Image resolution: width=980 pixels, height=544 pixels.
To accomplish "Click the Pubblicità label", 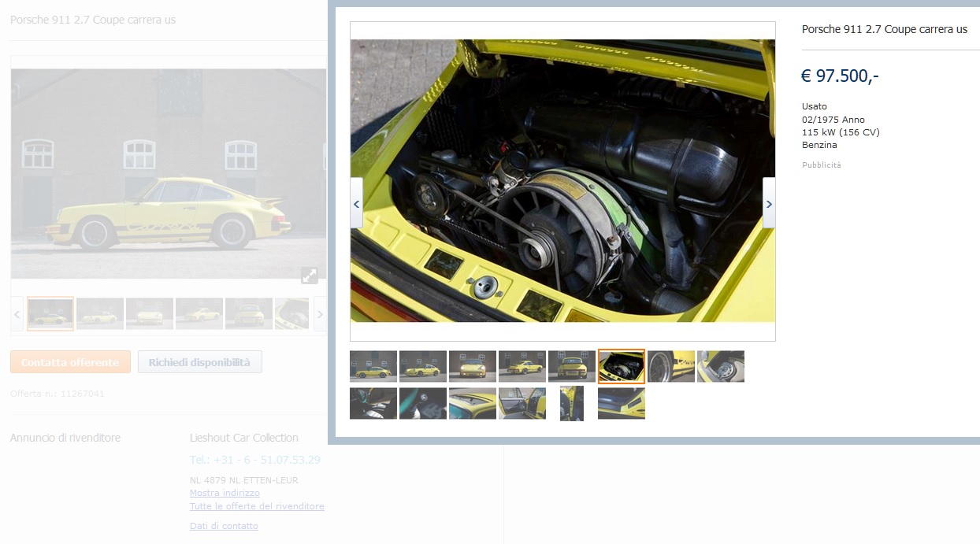I will (822, 165).
